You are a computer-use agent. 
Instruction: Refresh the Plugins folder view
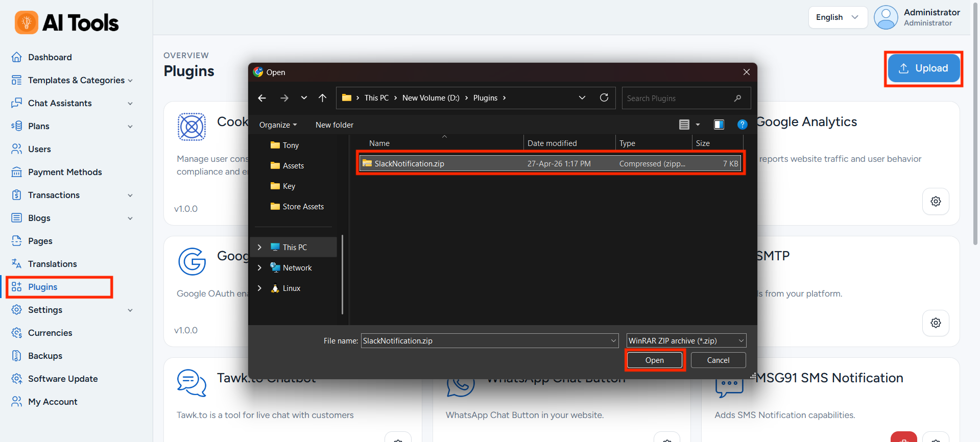[x=604, y=97]
